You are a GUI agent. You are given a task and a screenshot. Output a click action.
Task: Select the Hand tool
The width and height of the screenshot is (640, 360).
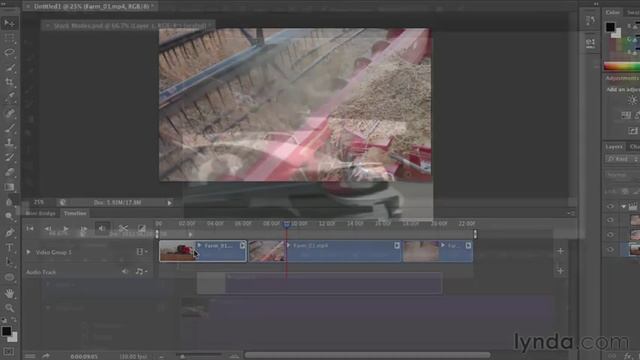tap(9, 293)
